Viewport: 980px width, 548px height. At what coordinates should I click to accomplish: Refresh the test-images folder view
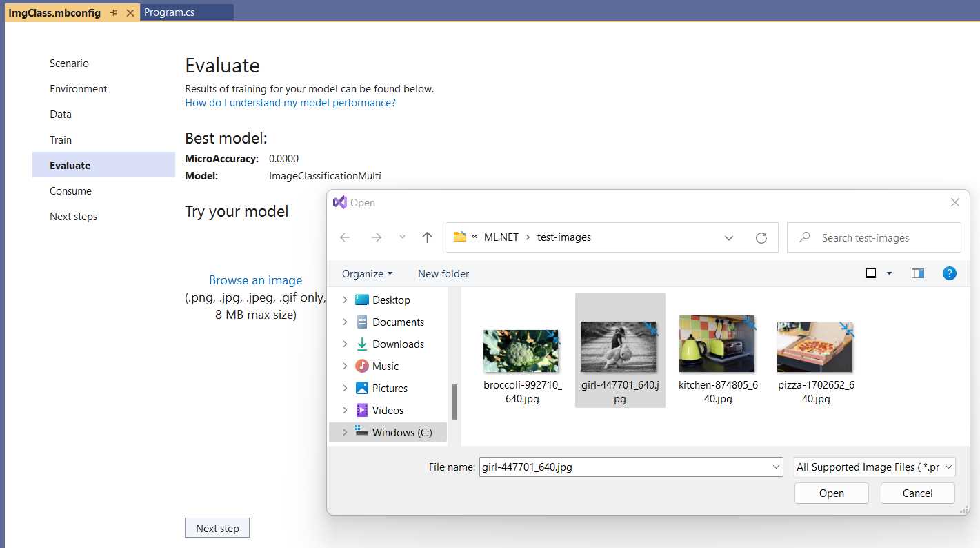pyautogui.click(x=761, y=237)
